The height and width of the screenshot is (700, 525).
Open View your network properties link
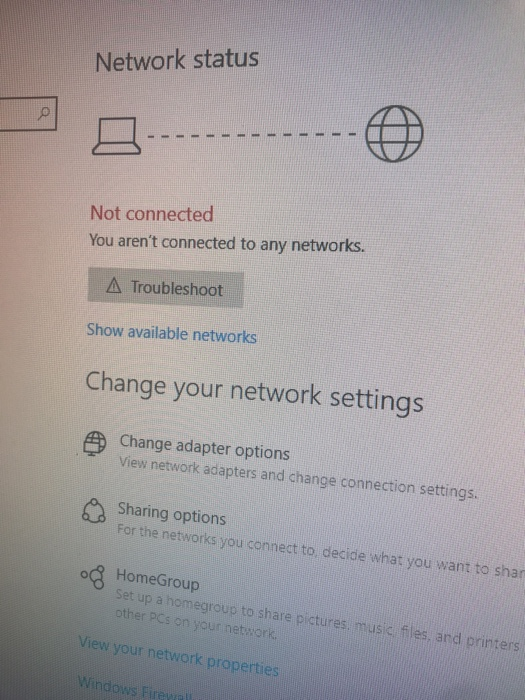point(179,656)
